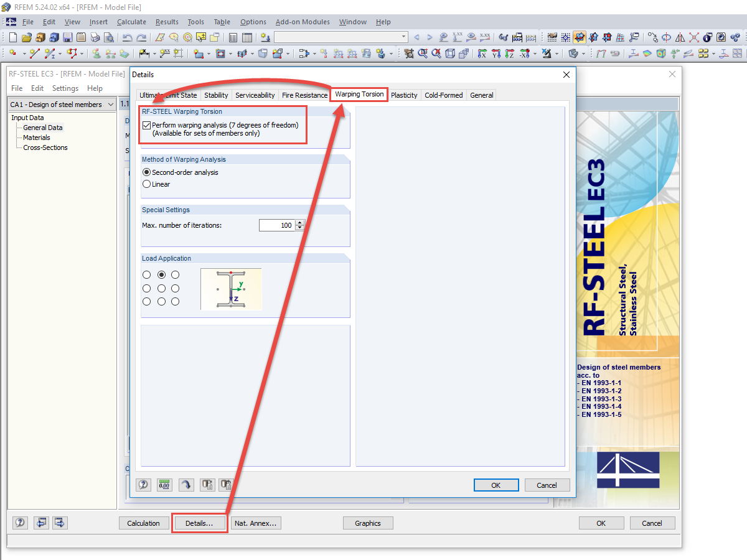The width and height of the screenshot is (747, 560).
Task: Click the Print icon in main toolbar
Action: 95,37
